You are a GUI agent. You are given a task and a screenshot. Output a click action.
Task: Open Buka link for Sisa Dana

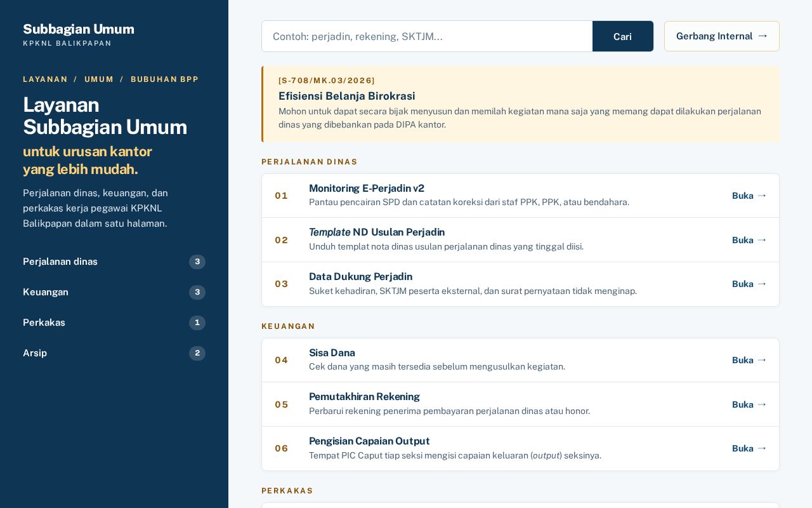[749, 360]
